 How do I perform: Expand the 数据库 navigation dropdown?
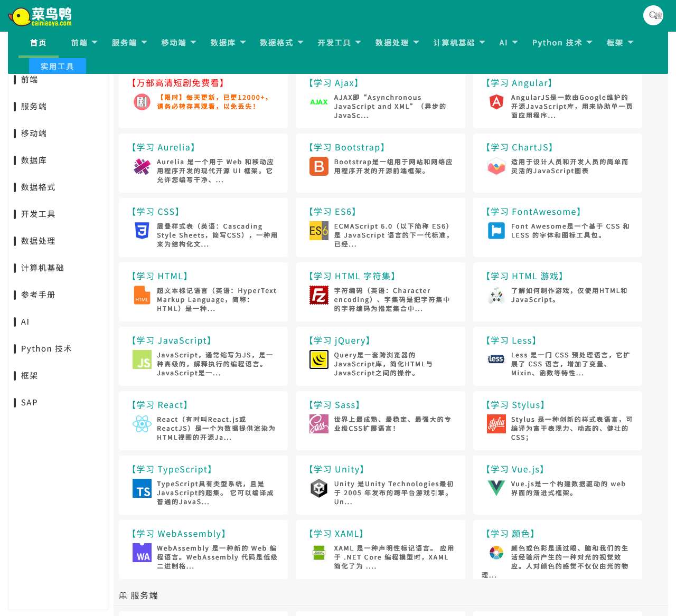pos(228,43)
